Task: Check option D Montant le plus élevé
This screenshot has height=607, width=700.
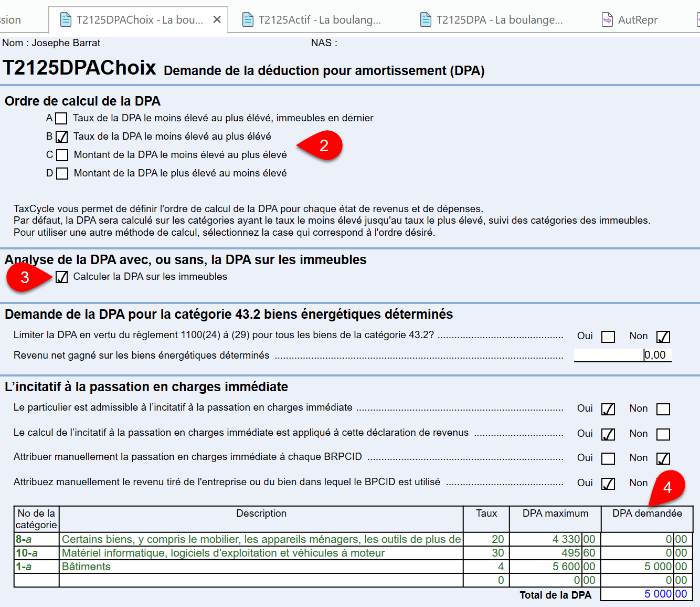Action: [62, 174]
